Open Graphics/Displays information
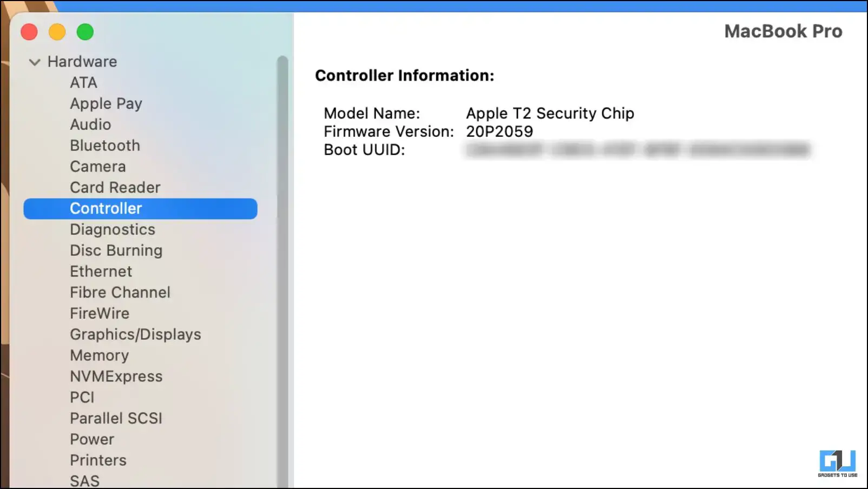 (x=135, y=335)
